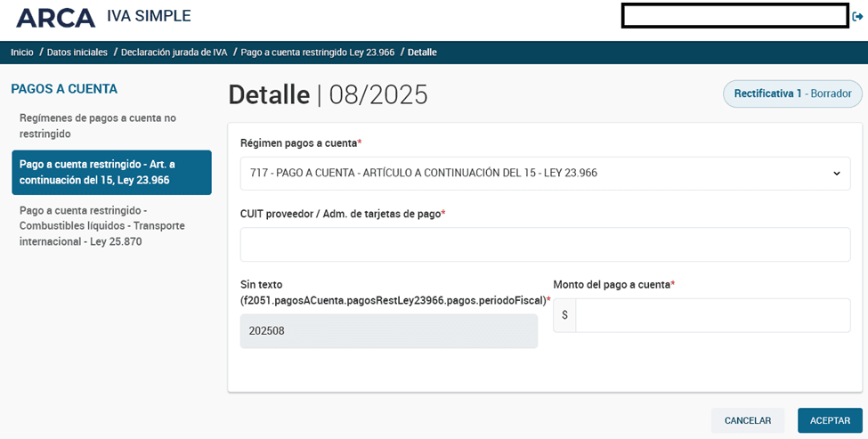Return to Pago a cuenta restringido Ley 23.966 breadcrumb
868x439 pixels.
point(317,53)
